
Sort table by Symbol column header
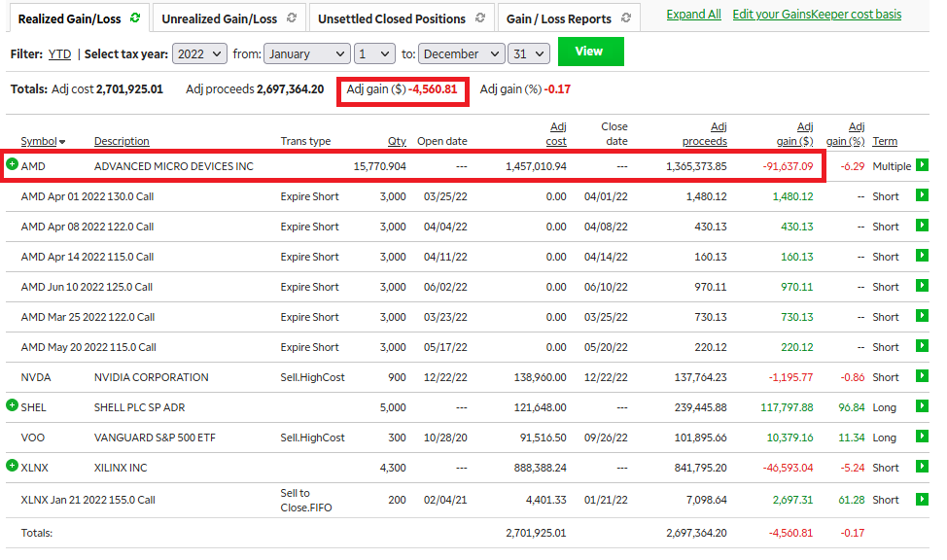click(x=39, y=141)
